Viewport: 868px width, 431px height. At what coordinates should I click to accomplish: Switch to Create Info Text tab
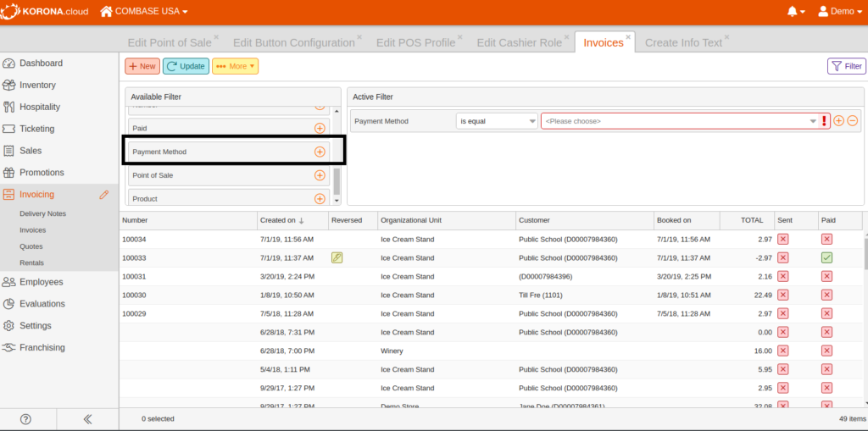pos(684,42)
